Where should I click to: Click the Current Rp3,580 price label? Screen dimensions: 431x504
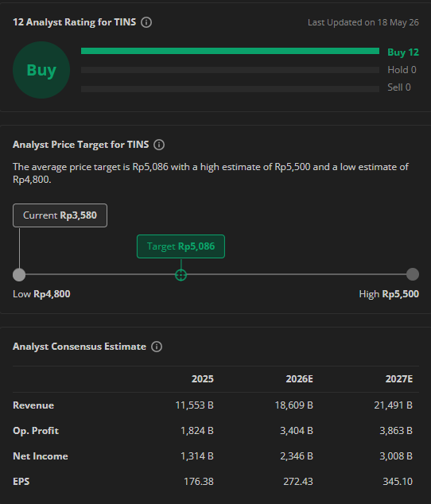coord(60,215)
